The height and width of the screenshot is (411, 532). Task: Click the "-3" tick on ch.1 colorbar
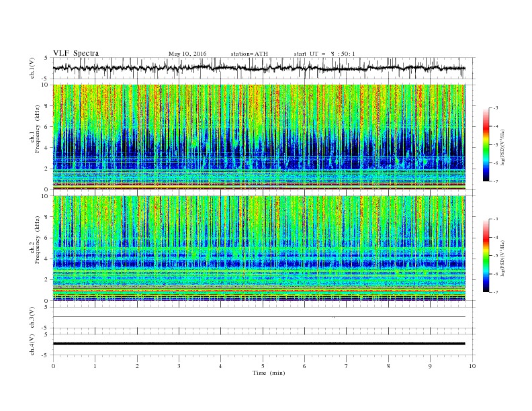tap(495, 108)
